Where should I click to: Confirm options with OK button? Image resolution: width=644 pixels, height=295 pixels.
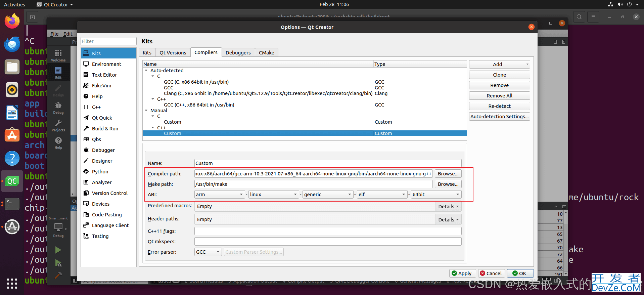(520, 273)
